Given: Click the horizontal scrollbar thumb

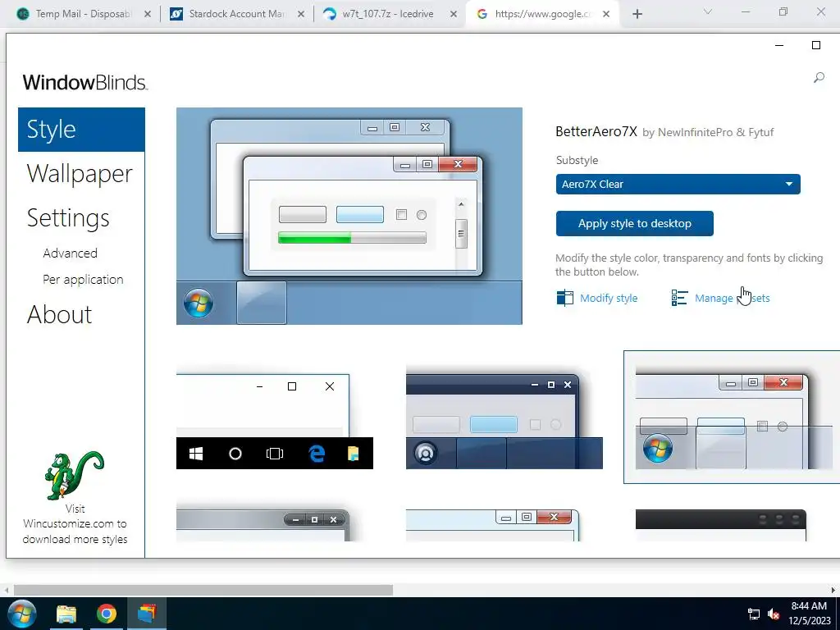Looking at the screenshot, I should [x=203, y=590].
